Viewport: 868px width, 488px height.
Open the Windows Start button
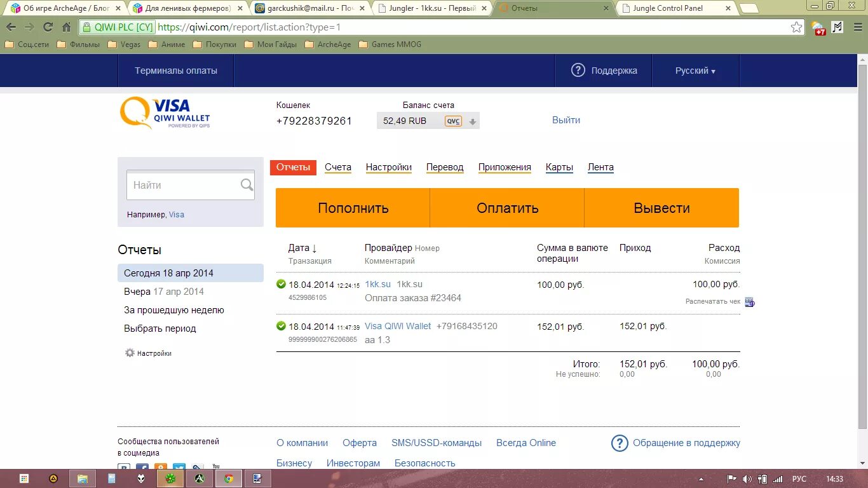pyautogui.click(x=24, y=478)
